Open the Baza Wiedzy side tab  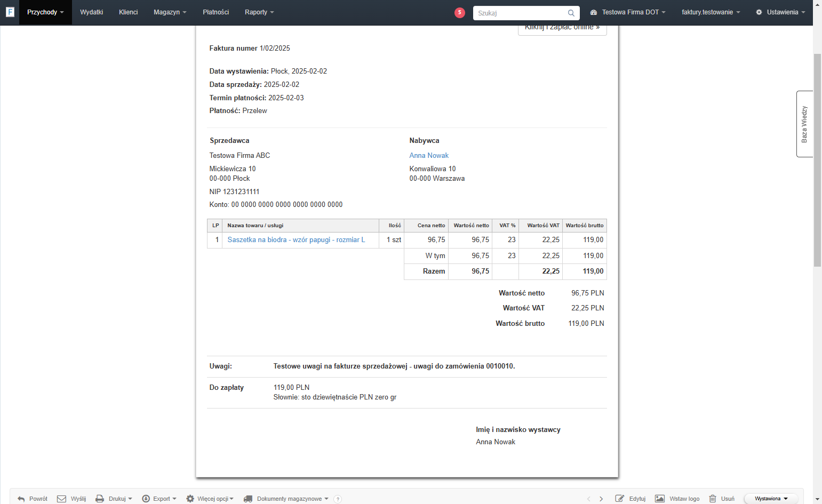[804, 124]
